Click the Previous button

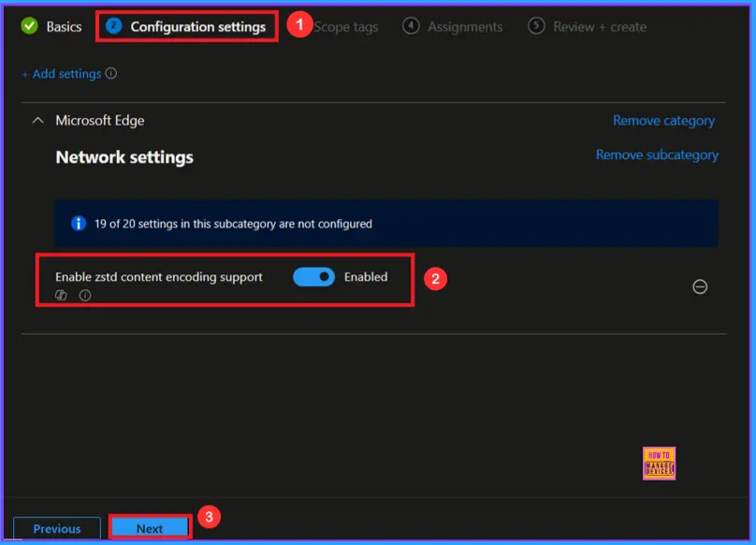[57, 528]
